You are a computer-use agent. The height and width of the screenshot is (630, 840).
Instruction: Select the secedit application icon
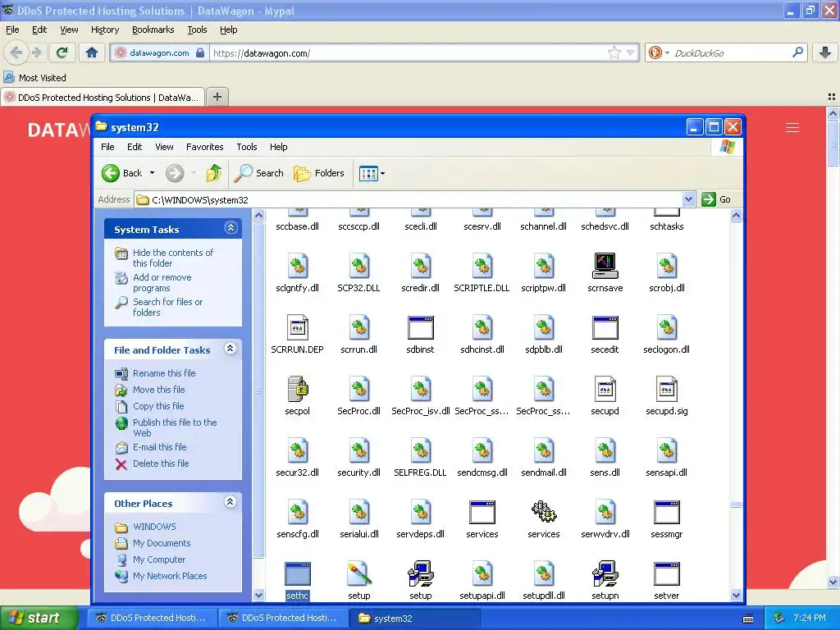pos(605,327)
